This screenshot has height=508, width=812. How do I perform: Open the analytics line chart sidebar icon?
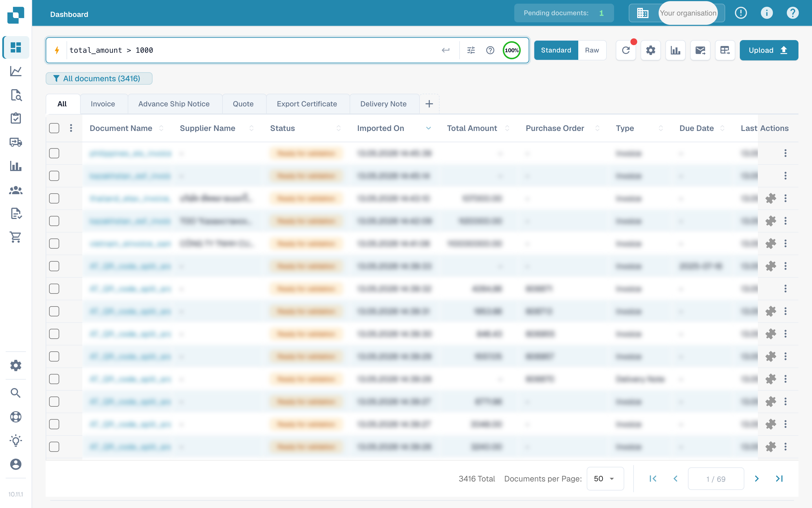[16, 71]
